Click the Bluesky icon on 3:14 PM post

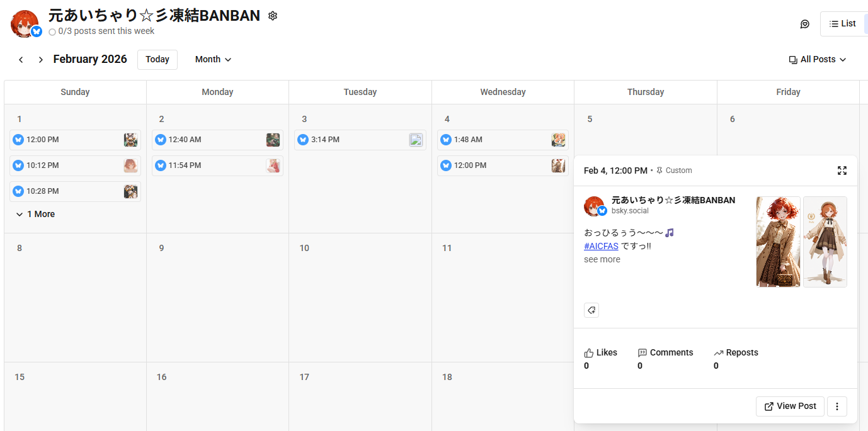pyautogui.click(x=303, y=140)
